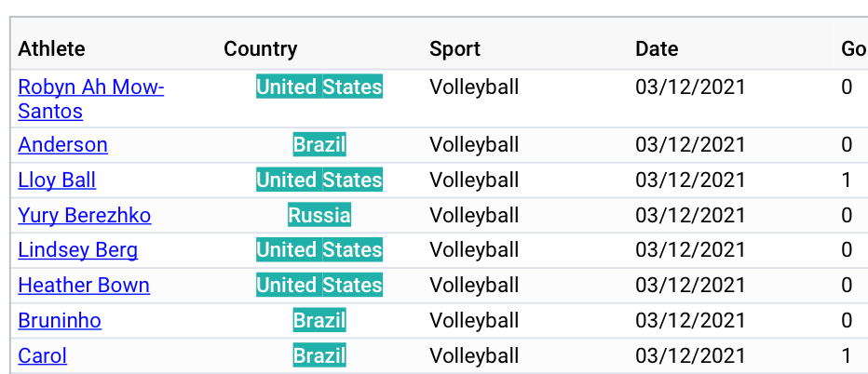Visit the Lindsey Berg link

click(x=77, y=250)
